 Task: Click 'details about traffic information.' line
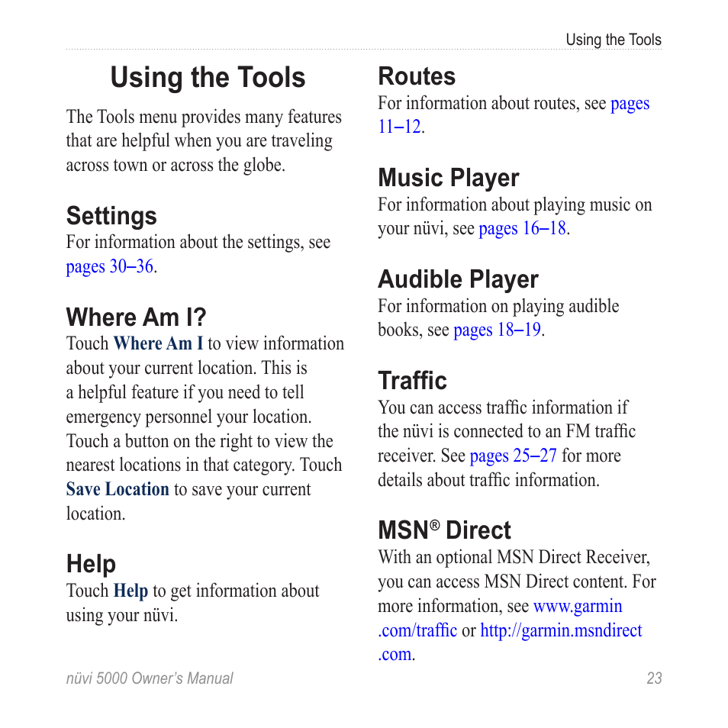[x=488, y=480]
